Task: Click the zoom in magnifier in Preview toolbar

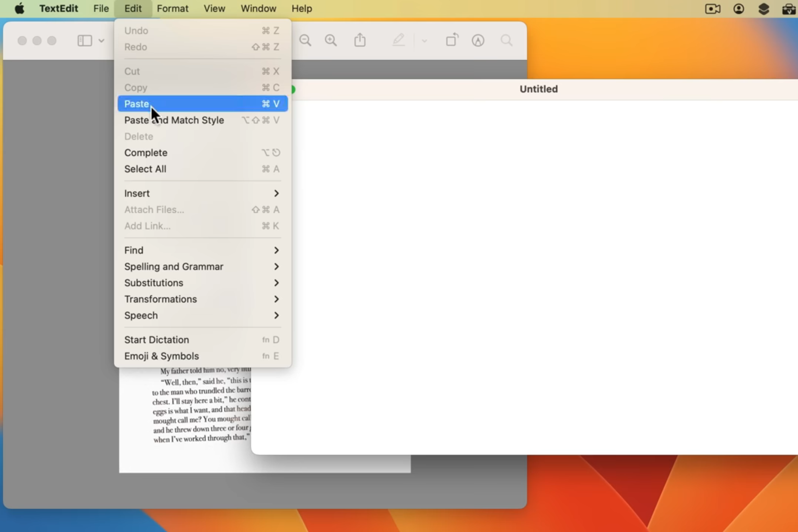Action: [x=331, y=40]
